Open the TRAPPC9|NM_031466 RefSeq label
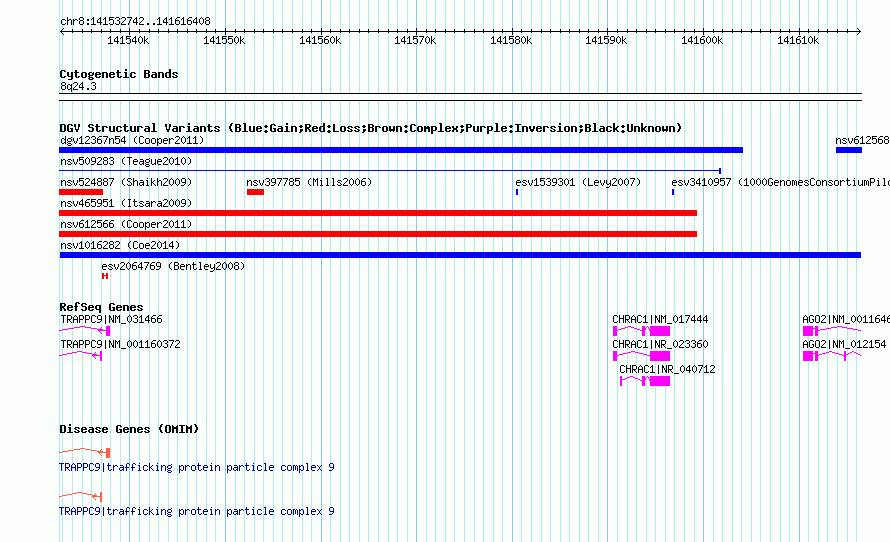 111,319
